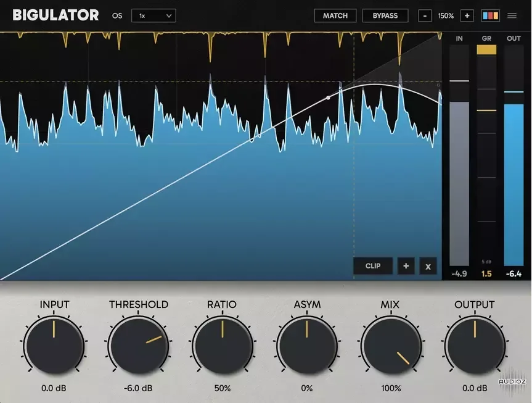Screen dimensions: 532x403
Task: Click the input value 0.0 dB
Action: click(x=54, y=388)
